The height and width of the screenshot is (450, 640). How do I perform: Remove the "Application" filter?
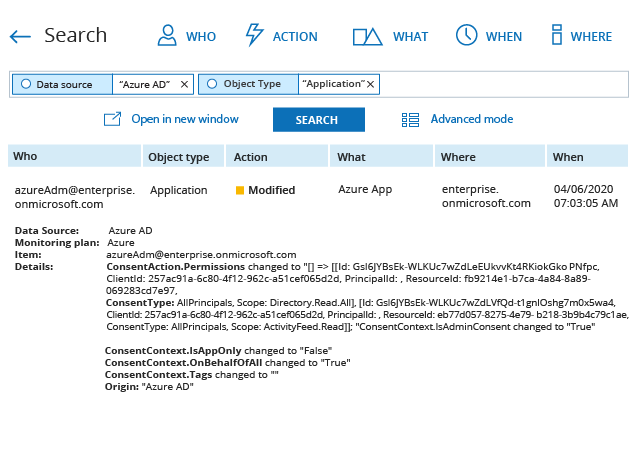370,84
